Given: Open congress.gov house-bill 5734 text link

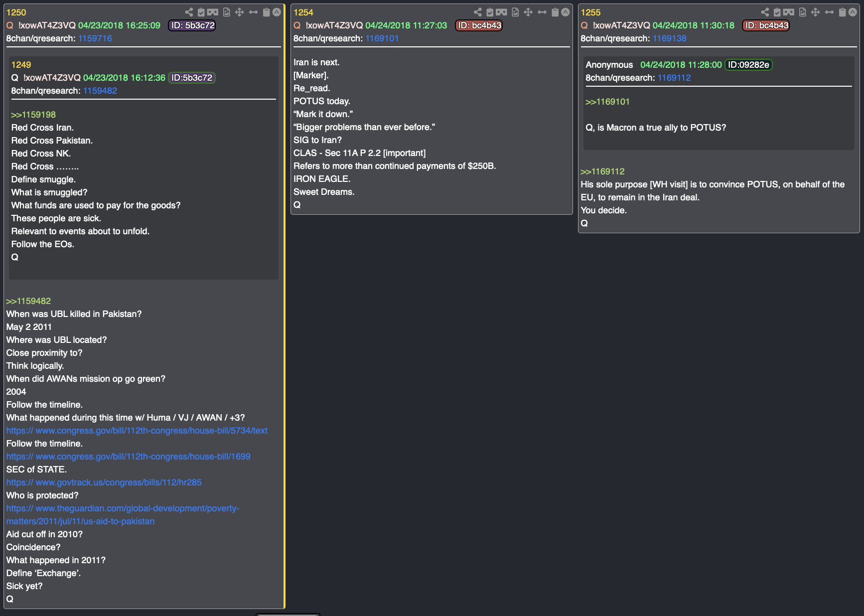Looking at the screenshot, I should coord(137,431).
